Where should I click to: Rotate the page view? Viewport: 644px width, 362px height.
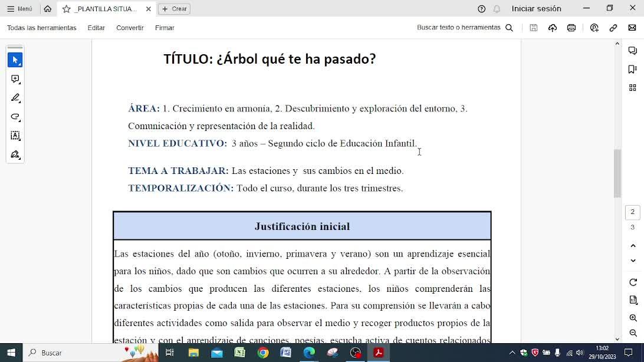point(633,282)
